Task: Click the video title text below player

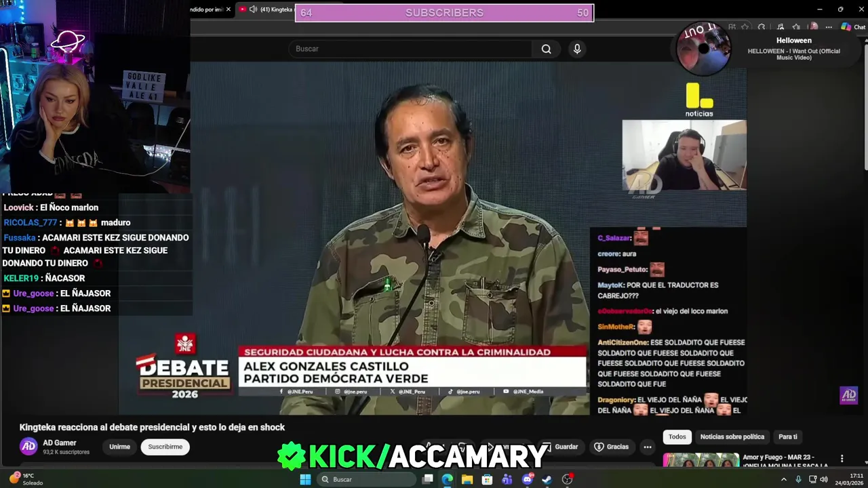Action: 152,427
